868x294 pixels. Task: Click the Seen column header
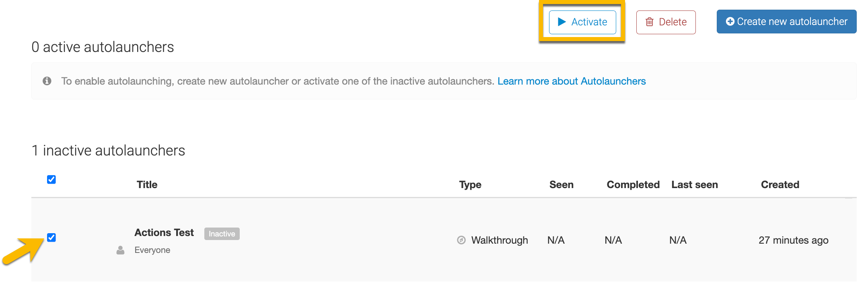point(561,184)
